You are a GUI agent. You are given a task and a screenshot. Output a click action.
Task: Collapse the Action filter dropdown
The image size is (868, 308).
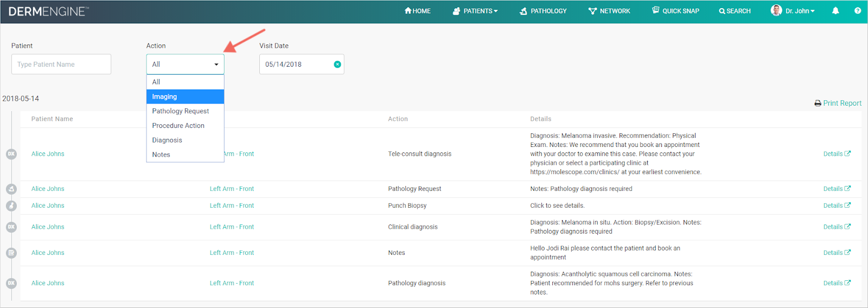pyautogui.click(x=185, y=65)
